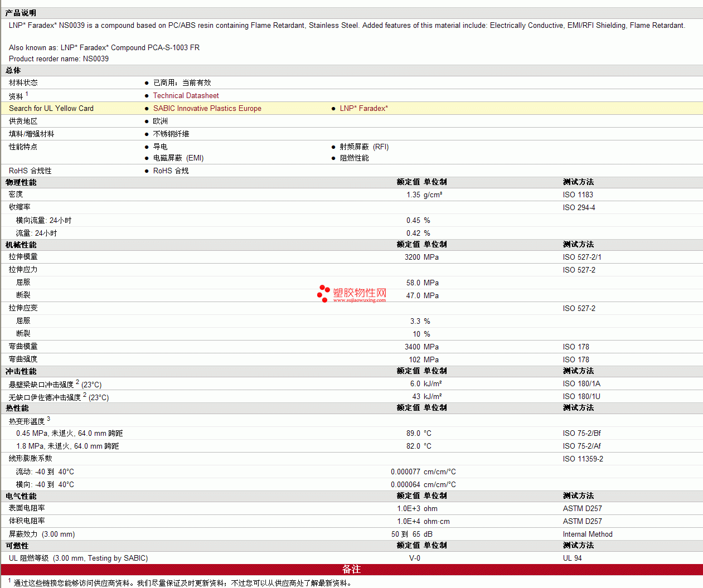Select the 材料状态 row label
The height and width of the screenshot is (588, 703).
click(23, 83)
